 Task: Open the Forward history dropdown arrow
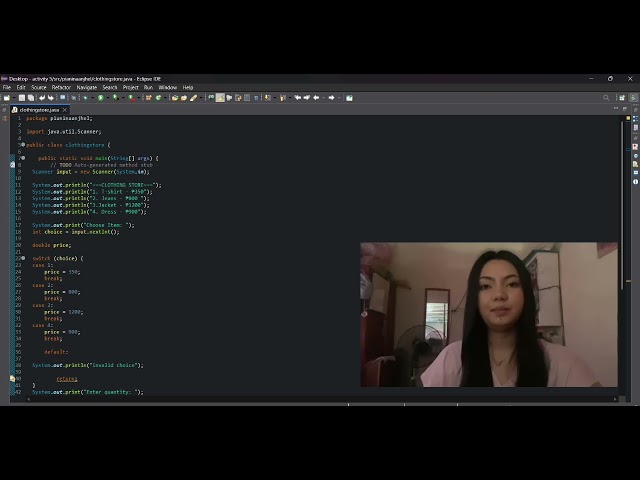click(339, 98)
